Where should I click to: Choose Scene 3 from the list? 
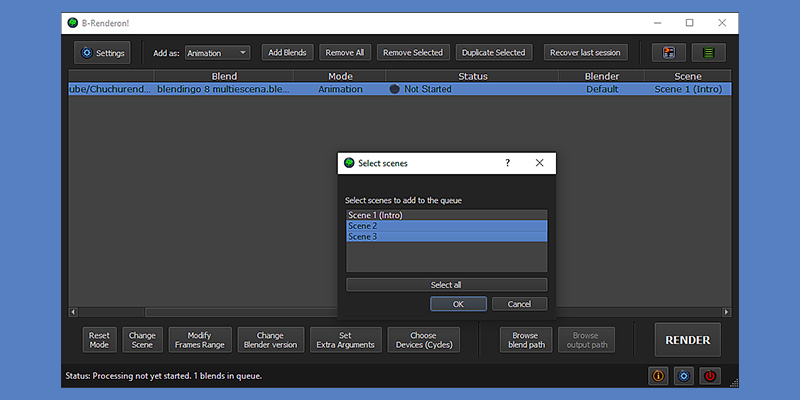446,237
